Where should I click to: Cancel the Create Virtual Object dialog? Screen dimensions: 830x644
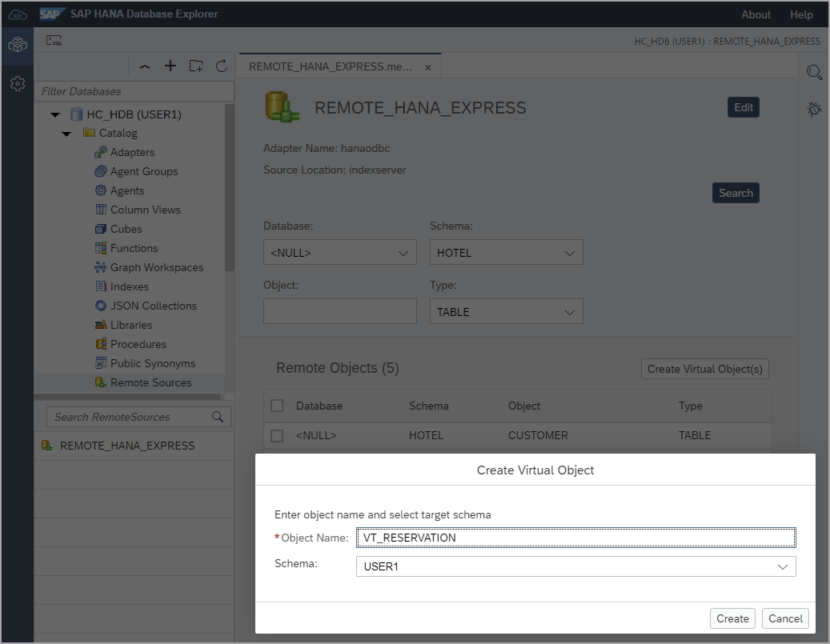click(x=785, y=618)
